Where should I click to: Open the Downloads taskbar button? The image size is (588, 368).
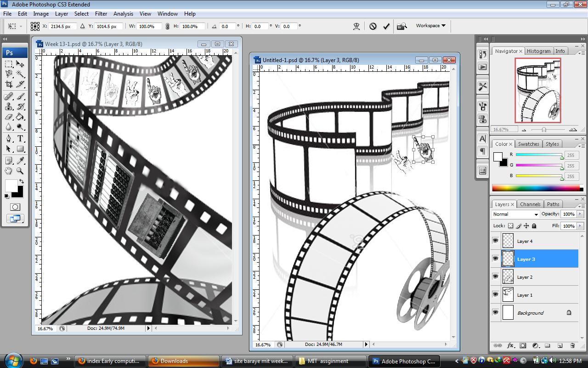(x=183, y=361)
